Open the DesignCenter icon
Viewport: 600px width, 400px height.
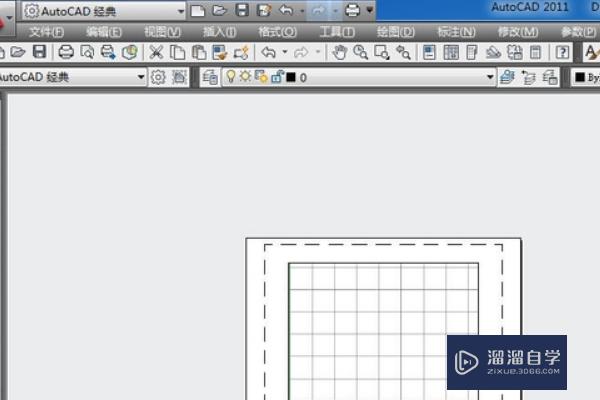pos(451,52)
